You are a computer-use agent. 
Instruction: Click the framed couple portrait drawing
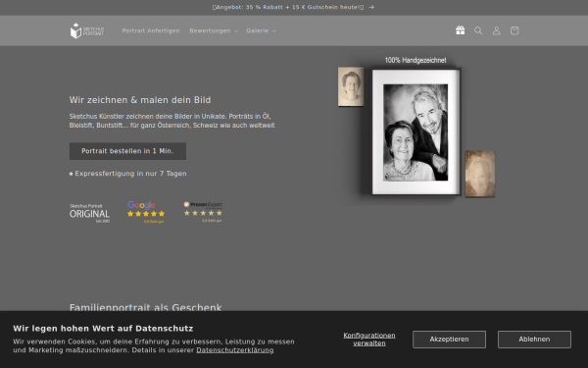(x=416, y=131)
